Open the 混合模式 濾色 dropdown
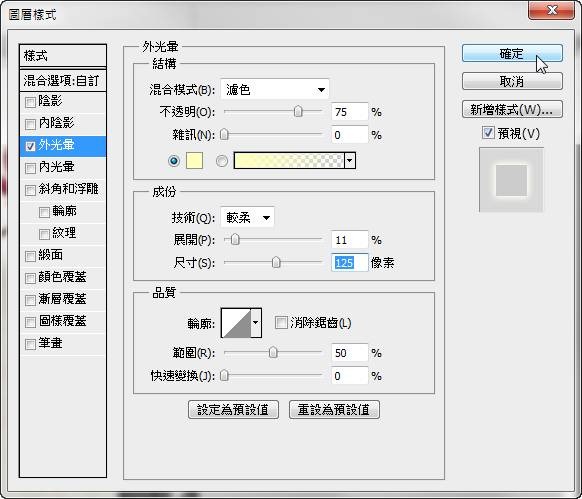582x499 pixels. coord(275,89)
